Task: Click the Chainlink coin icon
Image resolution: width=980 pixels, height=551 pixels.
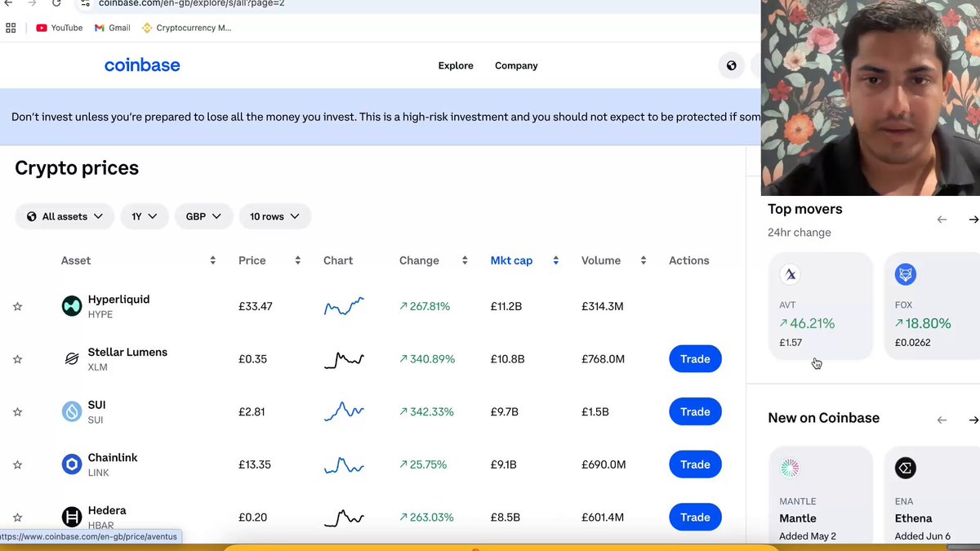Action: click(x=72, y=464)
